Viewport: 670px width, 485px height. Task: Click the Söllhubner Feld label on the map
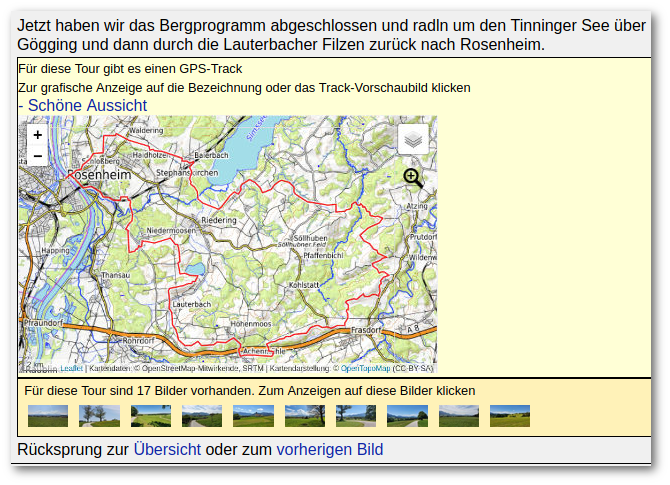pos(302,245)
